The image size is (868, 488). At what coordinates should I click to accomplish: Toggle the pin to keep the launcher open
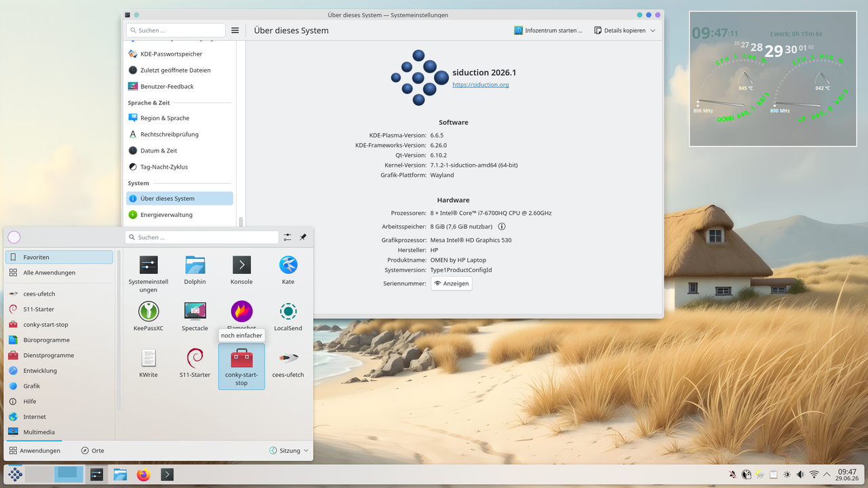(303, 237)
